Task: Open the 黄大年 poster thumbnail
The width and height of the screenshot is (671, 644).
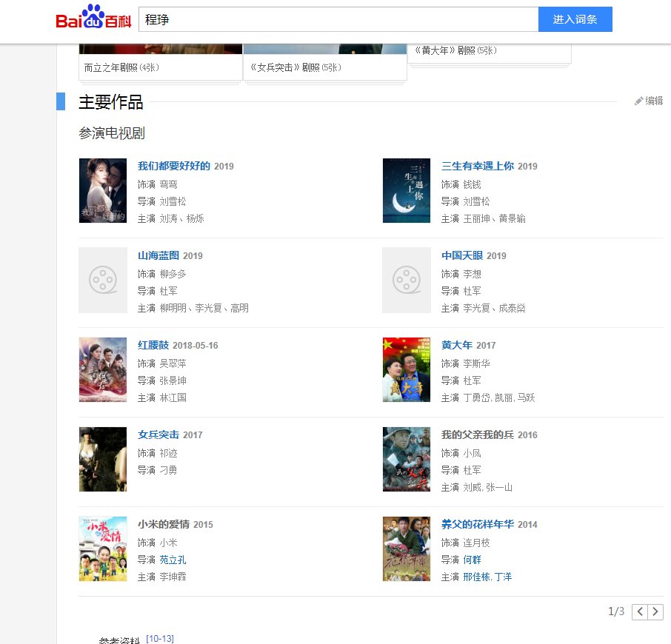Action: pos(407,370)
